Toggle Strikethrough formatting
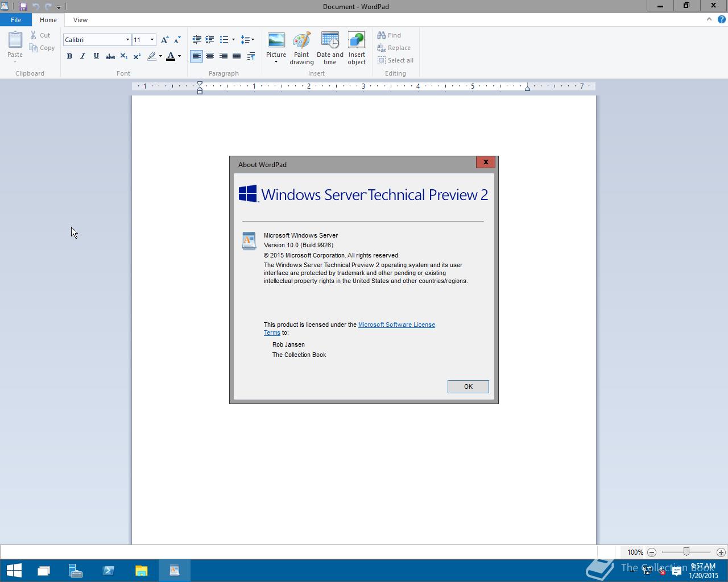This screenshot has width=728, height=582. pos(110,56)
